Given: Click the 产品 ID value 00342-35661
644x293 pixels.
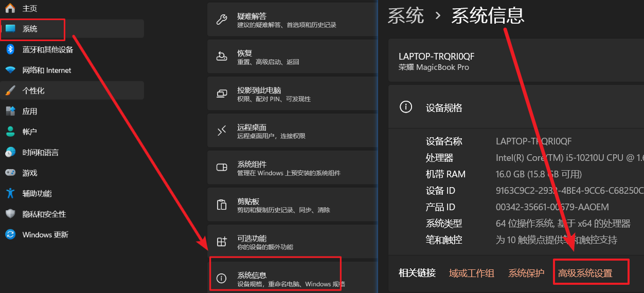Looking at the screenshot, I should tap(552, 207).
